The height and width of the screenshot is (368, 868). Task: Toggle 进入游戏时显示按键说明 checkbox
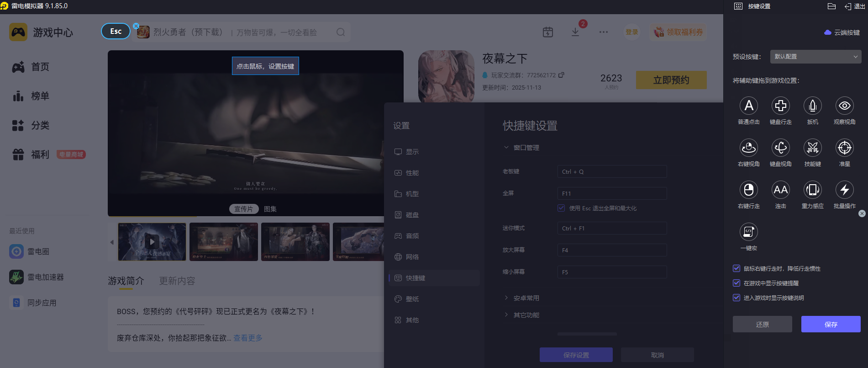(736, 298)
